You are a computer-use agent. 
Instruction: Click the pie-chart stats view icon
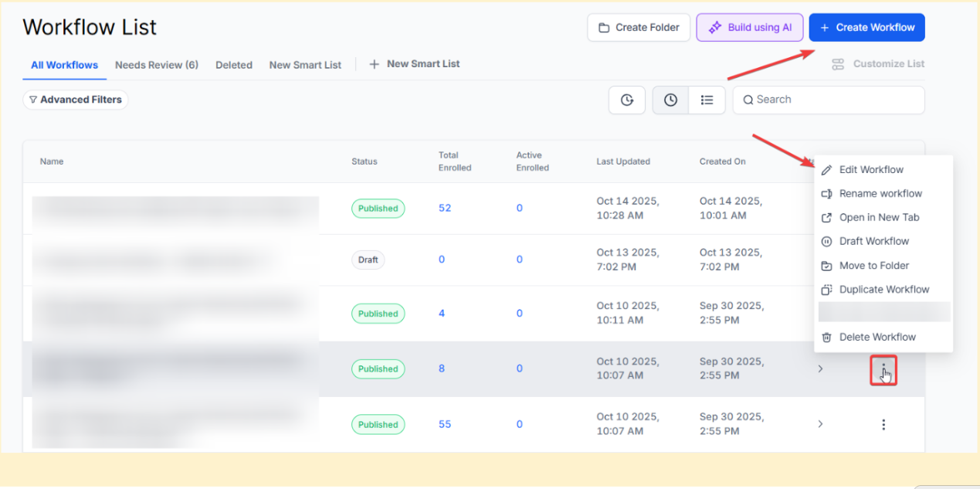626,100
